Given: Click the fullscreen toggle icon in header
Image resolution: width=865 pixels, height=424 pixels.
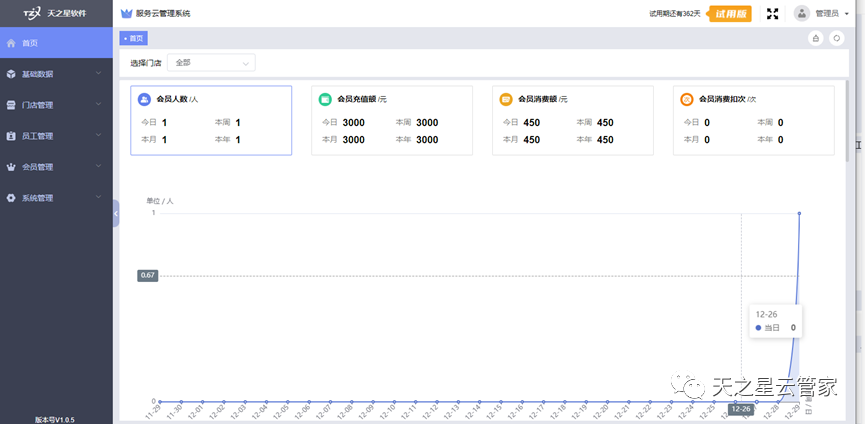Looking at the screenshot, I should click(x=772, y=13).
